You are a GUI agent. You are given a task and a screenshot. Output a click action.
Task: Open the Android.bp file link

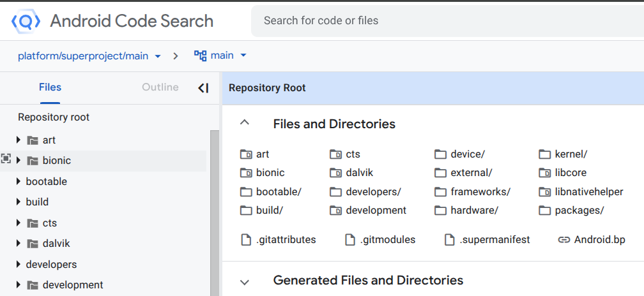click(x=600, y=240)
